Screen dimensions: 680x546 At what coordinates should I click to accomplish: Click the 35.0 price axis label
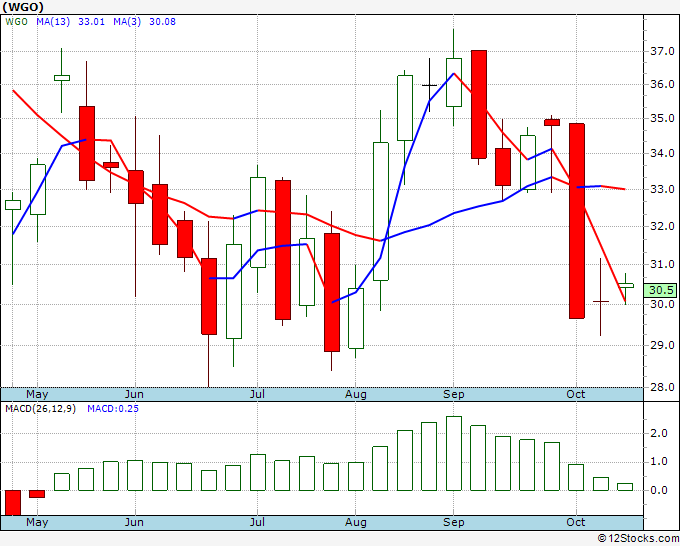(x=662, y=118)
